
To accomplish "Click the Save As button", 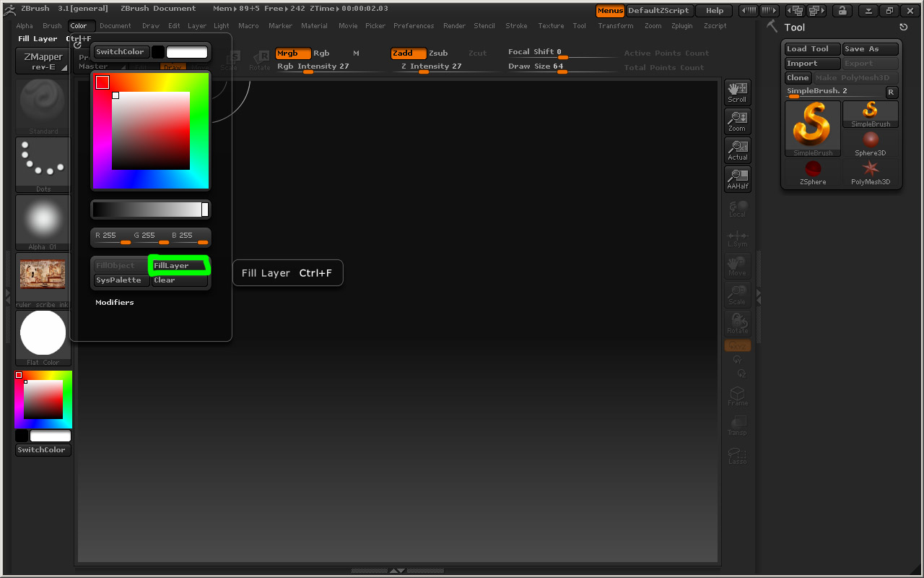I will click(x=871, y=49).
